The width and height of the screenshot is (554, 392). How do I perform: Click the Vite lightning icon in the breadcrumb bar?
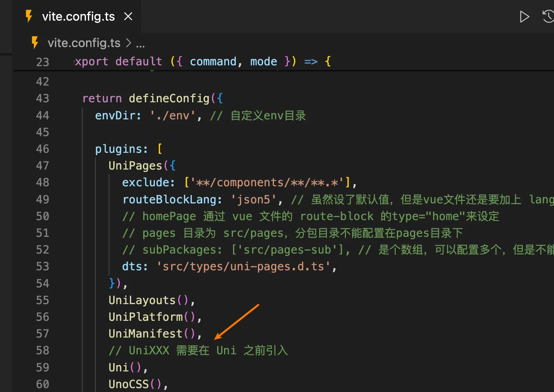pos(35,43)
